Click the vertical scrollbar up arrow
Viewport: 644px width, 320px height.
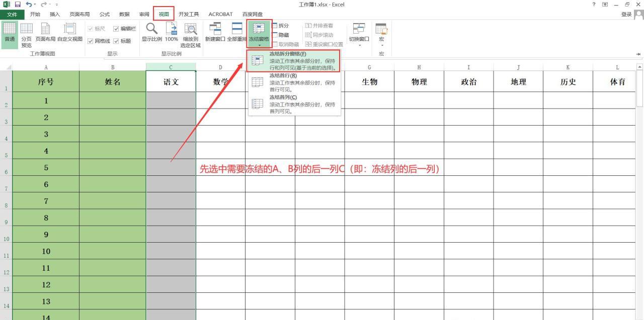(x=639, y=67)
